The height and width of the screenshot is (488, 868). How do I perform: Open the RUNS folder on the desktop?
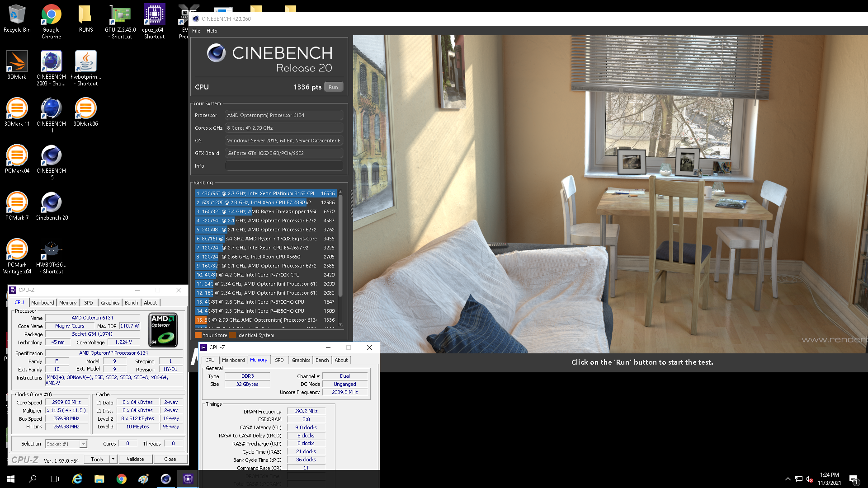pyautogui.click(x=85, y=19)
